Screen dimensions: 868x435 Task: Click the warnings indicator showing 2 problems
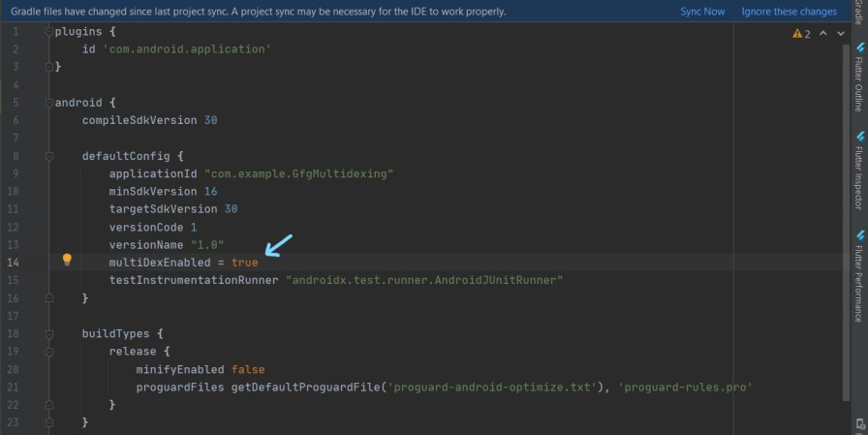(801, 34)
